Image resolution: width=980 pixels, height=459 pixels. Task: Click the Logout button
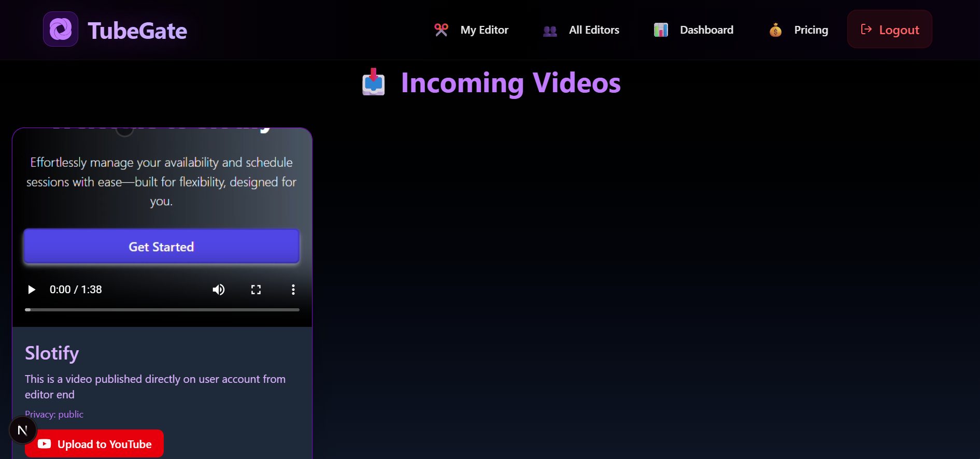[890, 30]
